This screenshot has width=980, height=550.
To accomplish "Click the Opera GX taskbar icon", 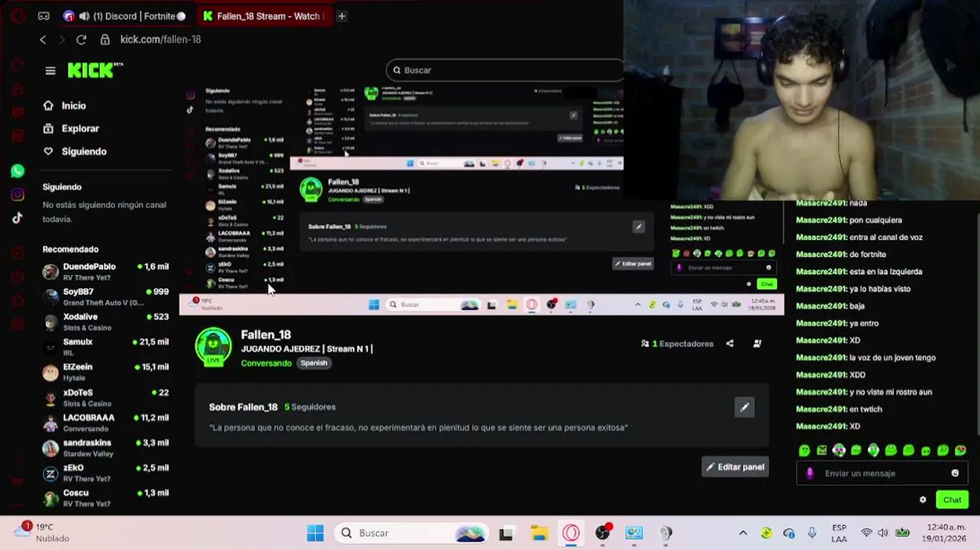I will coord(571,533).
